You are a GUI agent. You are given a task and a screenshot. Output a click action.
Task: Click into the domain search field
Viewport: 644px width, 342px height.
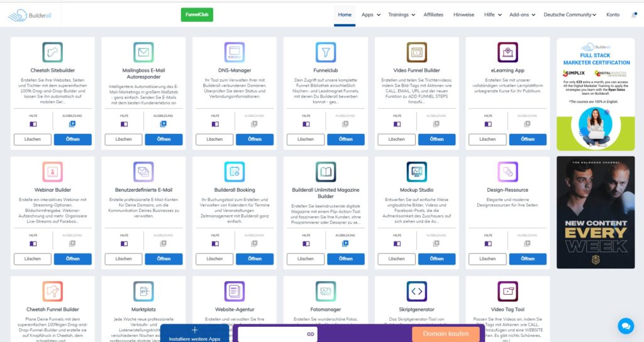pos(277,334)
